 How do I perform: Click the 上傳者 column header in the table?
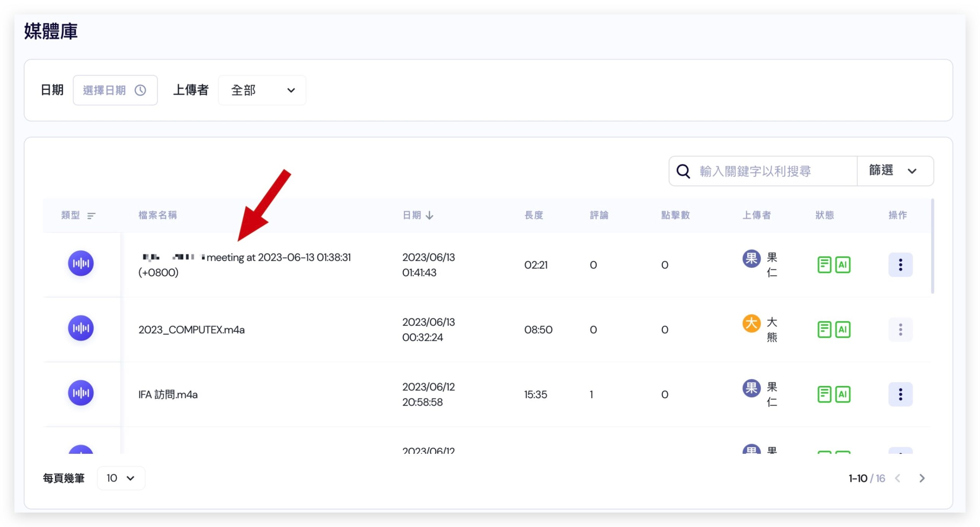pyautogui.click(x=756, y=215)
